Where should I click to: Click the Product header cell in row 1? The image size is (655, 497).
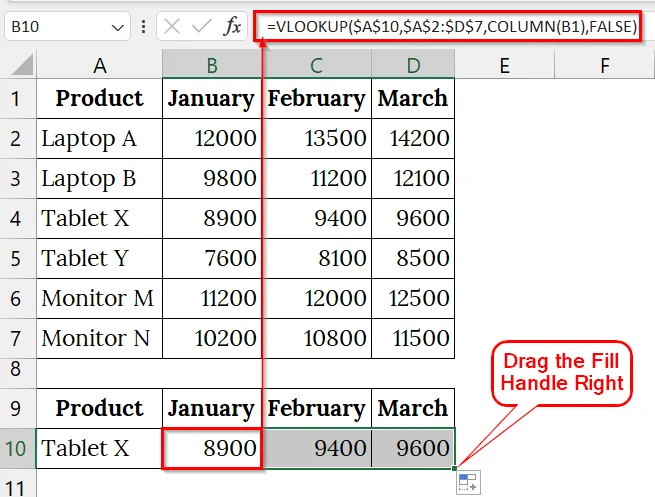click(99, 99)
